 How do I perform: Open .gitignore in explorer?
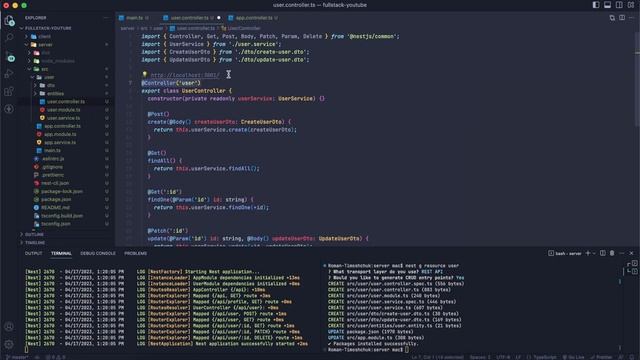point(52,167)
